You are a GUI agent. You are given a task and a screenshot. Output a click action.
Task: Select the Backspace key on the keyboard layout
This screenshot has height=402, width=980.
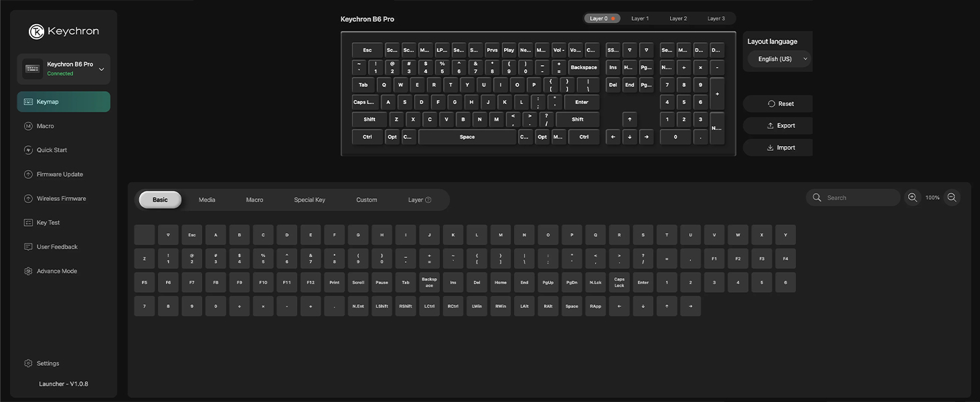[x=584, y=68]
